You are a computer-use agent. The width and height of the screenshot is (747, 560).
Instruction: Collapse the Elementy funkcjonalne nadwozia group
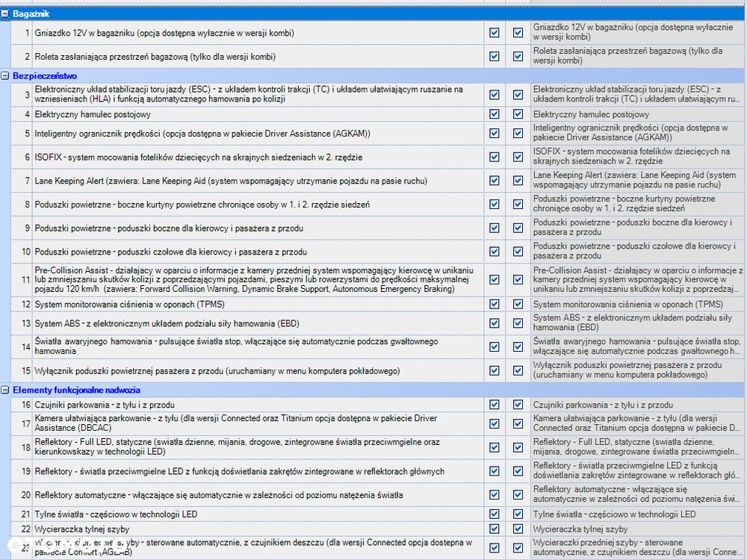click(4, 390)
